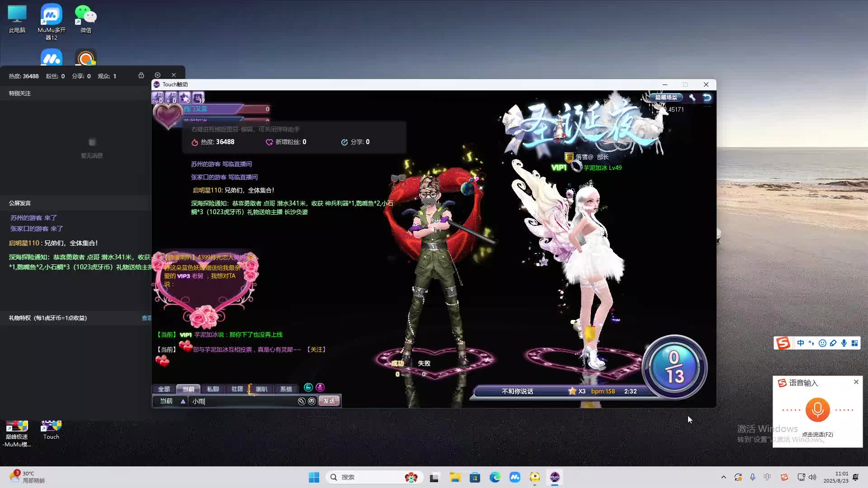The width and height of the screenshot is (868, 488).
Task: Expand hidden system tray icons chevron
Action: (x=723, y=477)
